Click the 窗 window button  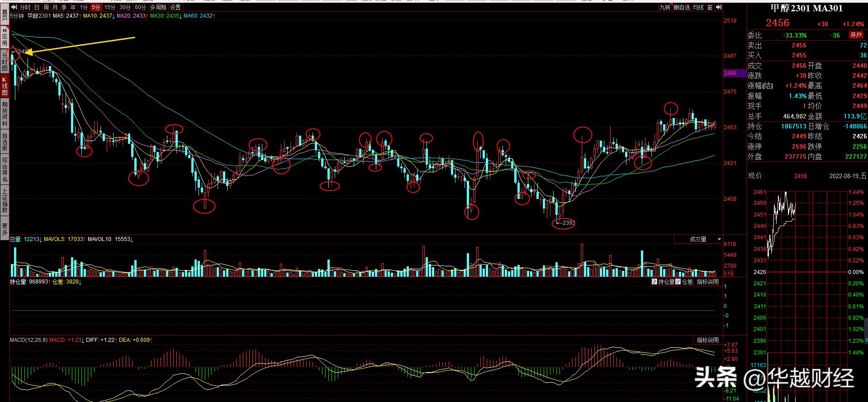[x=710, y=7]
